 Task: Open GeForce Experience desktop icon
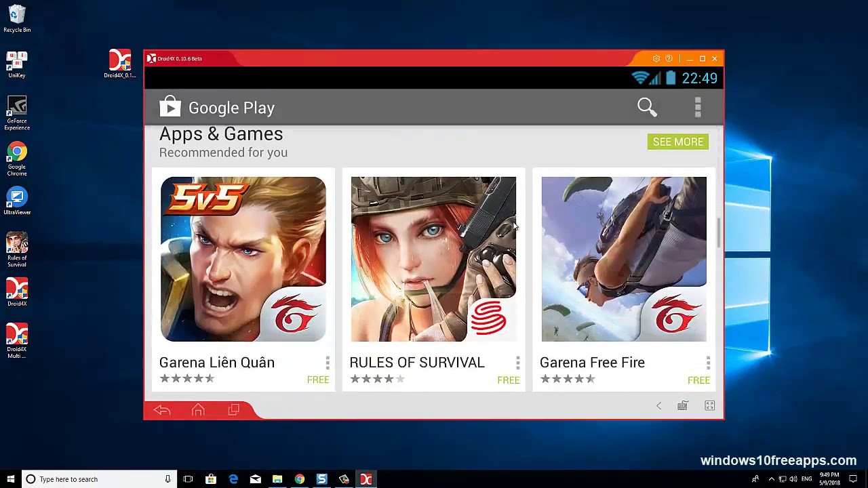[x=17, y=113]
